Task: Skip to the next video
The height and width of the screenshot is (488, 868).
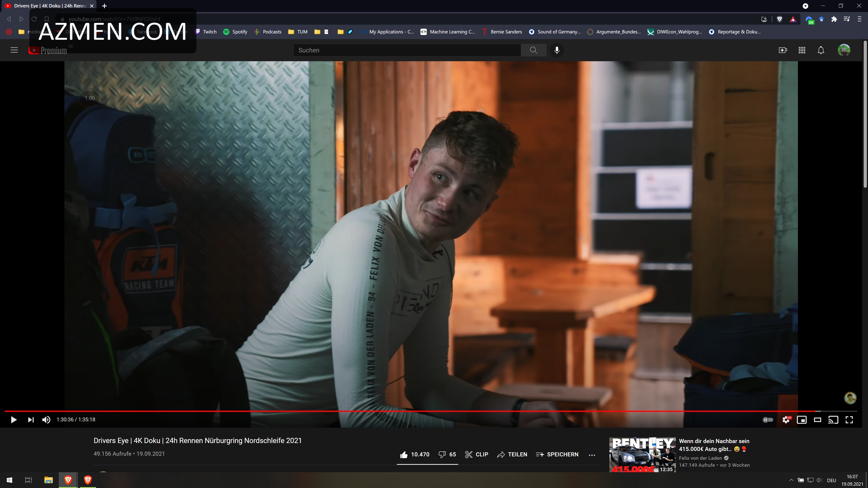Action: pos(31,420)
